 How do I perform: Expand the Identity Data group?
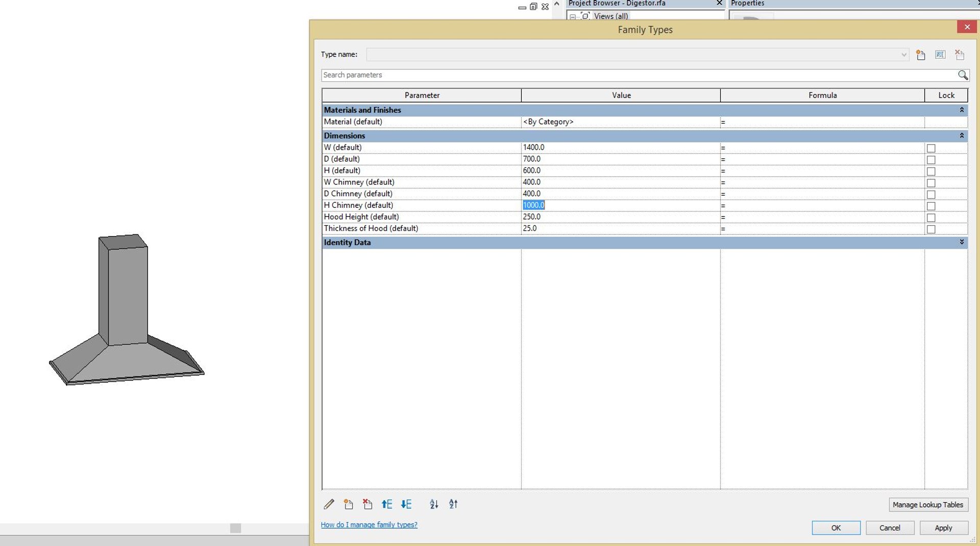click(962, 242)
